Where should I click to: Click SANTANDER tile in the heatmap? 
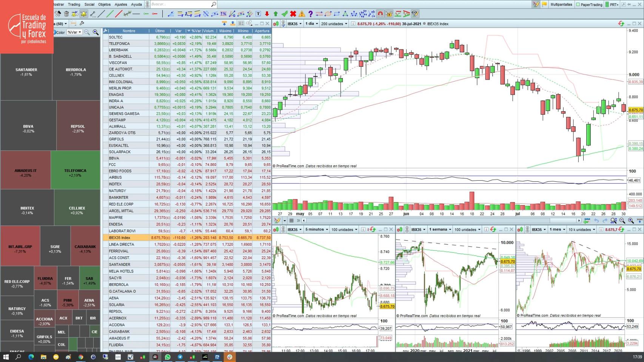point(26,72)
